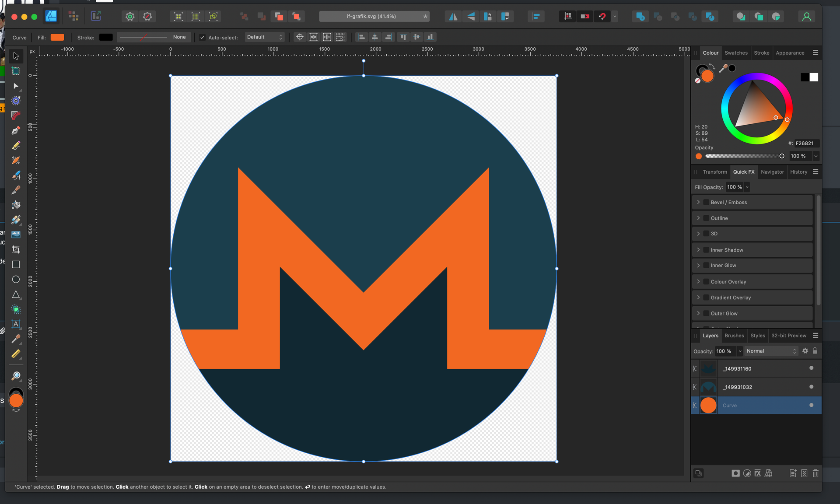The height and width of the screenshot is (504, 840).
Task: Uncheck the Auto-select checkbox
Action: click(x=202, y=37)
